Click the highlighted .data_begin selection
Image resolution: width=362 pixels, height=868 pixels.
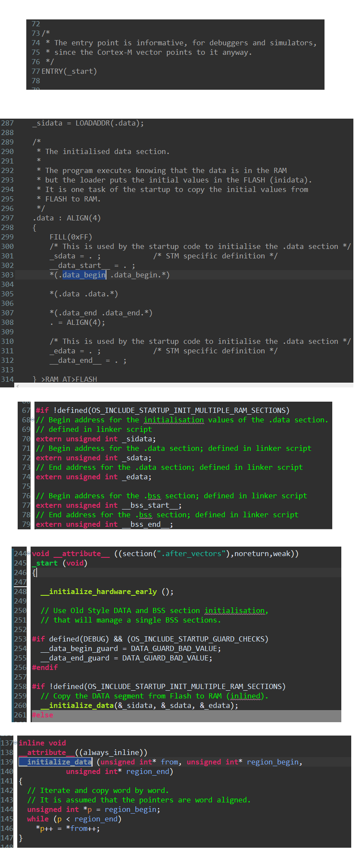click(x=84, y=275)
